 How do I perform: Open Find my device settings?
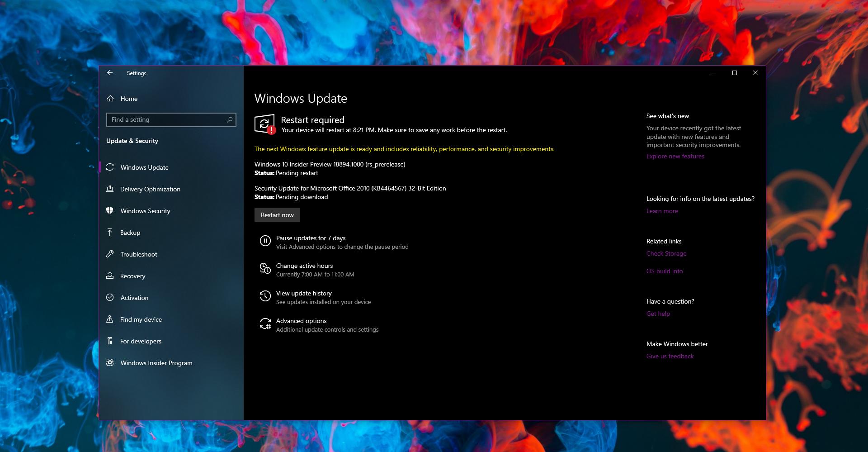pos(141,319)
